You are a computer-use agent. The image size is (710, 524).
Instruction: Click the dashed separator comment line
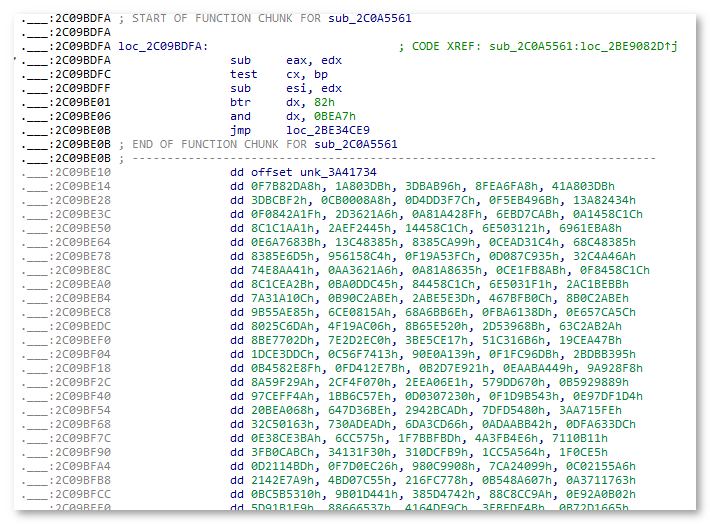[390, 158]
